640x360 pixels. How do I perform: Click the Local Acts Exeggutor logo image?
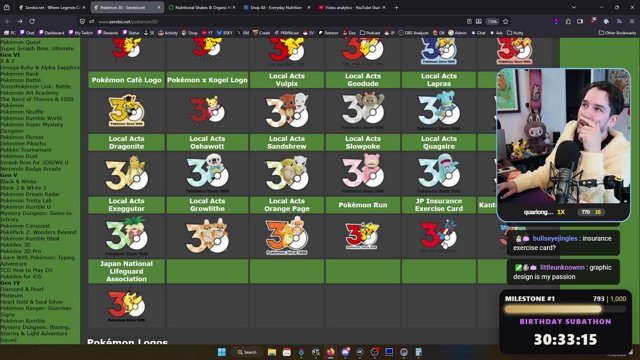(127, 236)
